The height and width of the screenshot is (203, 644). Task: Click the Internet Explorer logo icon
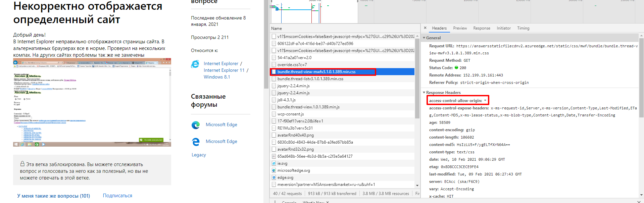pyautogui.click(x=195, y=64)
